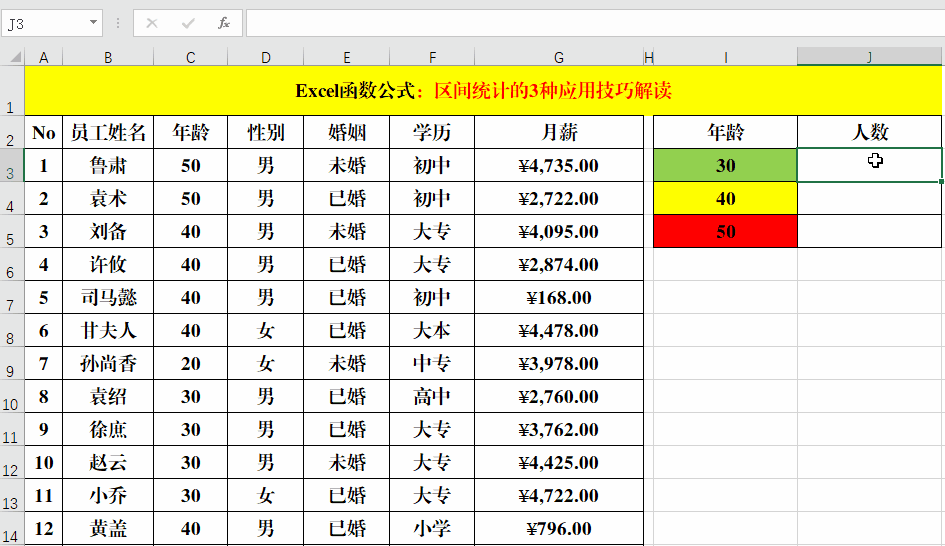Click the 人数 header cell
This screenshot has height=546, width=945.
pos(869,132)
